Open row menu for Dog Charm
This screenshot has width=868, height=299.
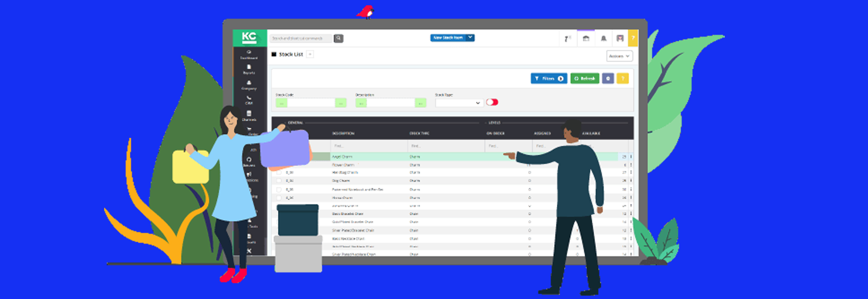pyautogui.click(x=631, y=180)
